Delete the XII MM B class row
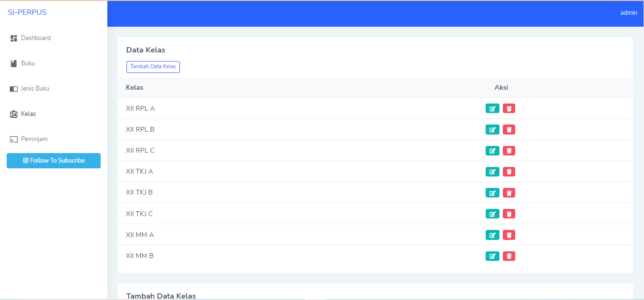Viewport: 644px width, 300px height. tap(509, 256)
